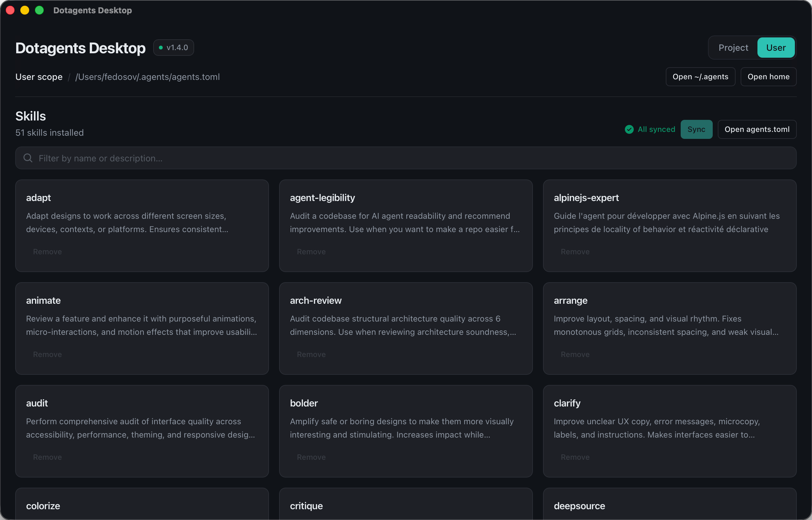Open the animate skill card
Viewport: 812px width, 520px height.
43,300
